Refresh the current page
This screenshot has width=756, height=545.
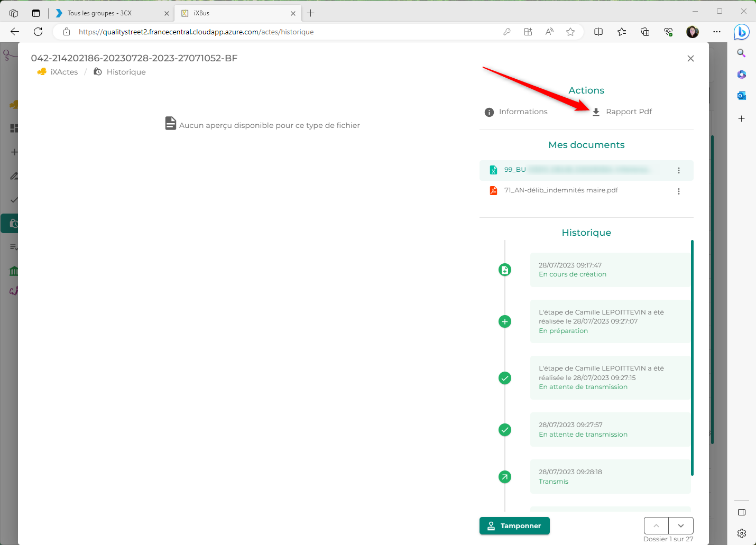pos(38,32)
